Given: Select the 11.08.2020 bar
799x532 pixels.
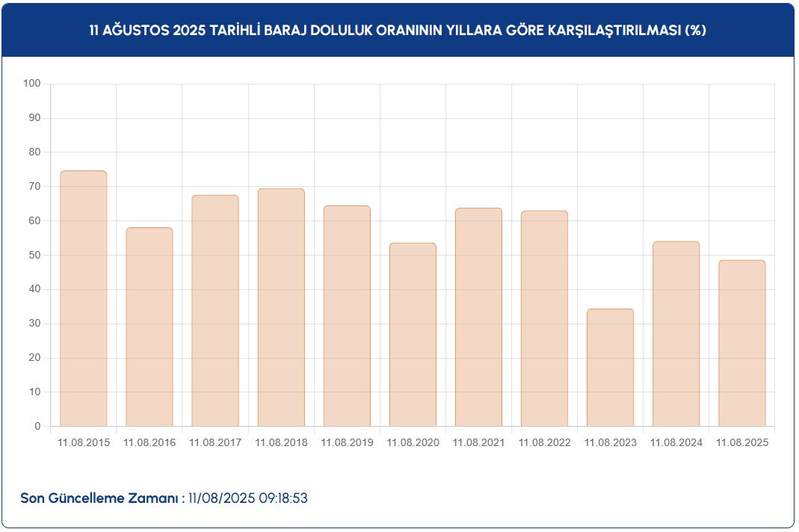Looking at the screenshot, I should point(413,335).
